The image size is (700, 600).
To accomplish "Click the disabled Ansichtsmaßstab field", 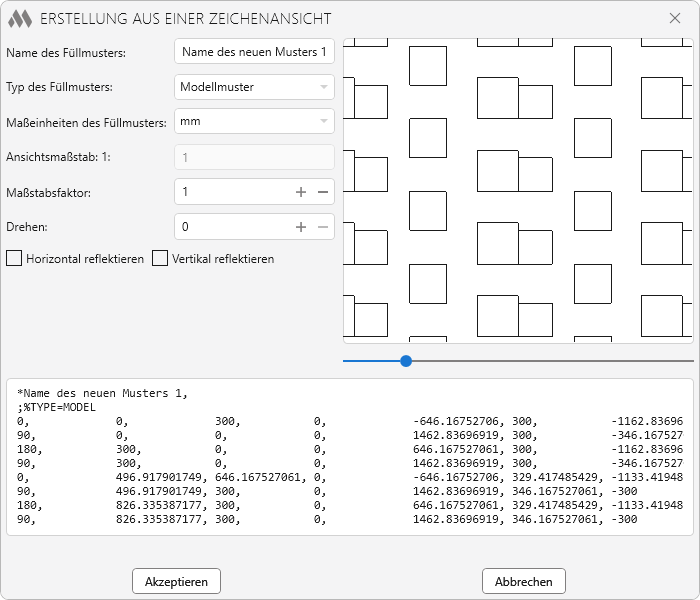I will [254, 157].
